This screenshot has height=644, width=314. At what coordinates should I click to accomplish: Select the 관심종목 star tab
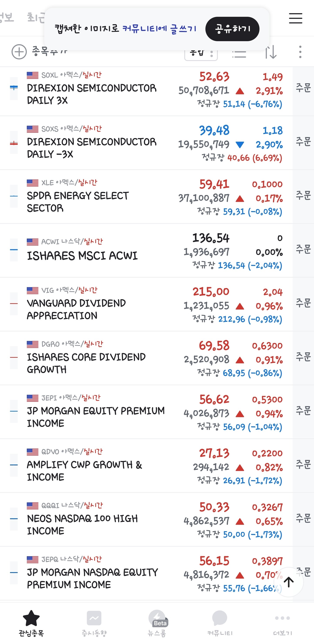pos(31,622)
